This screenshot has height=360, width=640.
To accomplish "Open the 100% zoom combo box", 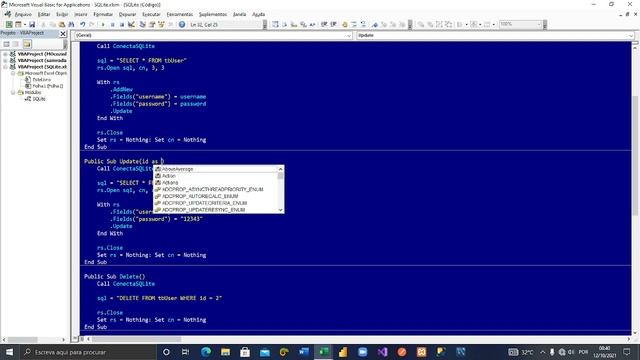I will [520, 24].
